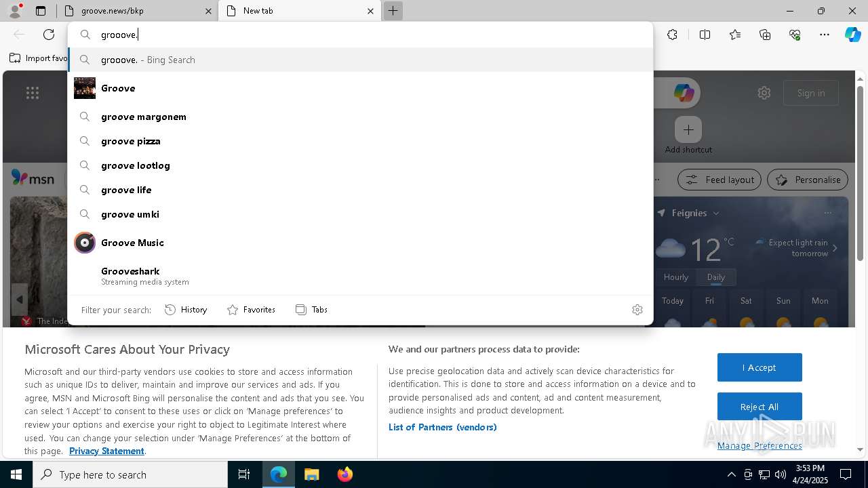This screenshot has height=488, width=868.
Task: Click the msn logo
Action: pyautogui.click(x=33, y=178)
